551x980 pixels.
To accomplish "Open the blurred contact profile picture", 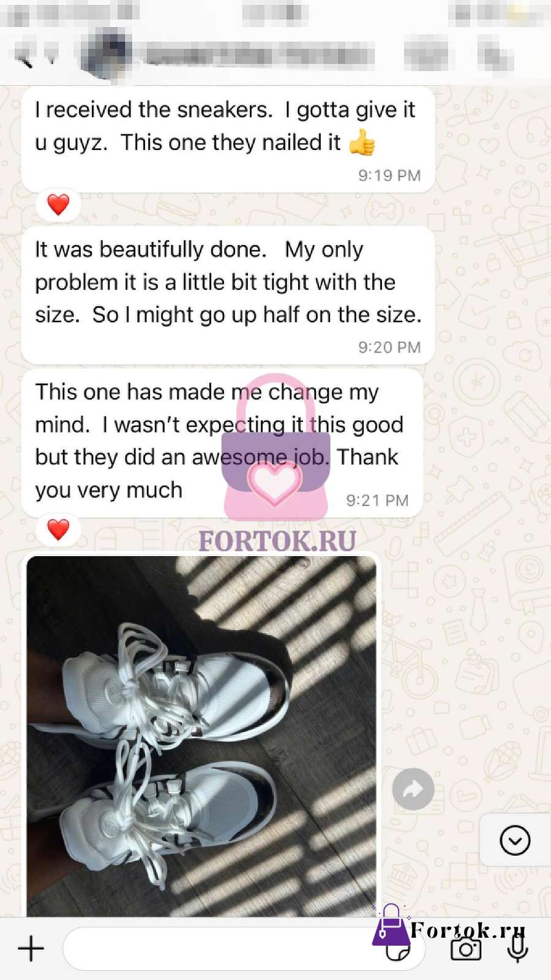I will (x=107, y=55).
